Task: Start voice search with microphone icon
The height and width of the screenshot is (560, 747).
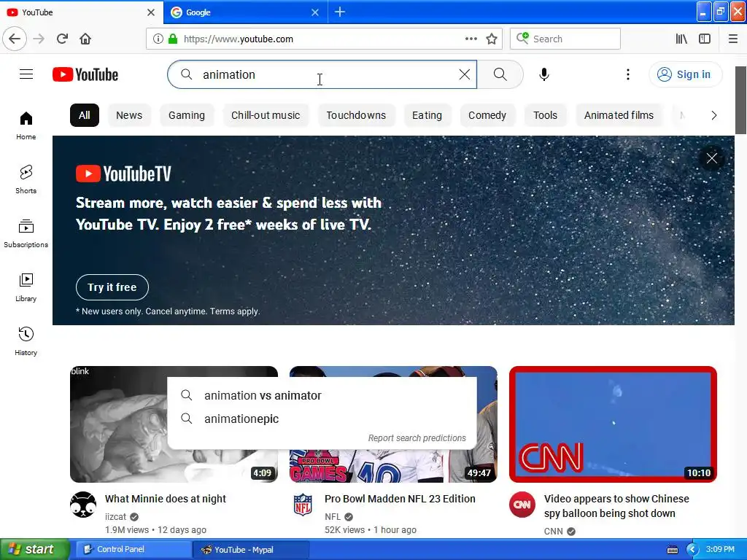Action: (544, 74)
